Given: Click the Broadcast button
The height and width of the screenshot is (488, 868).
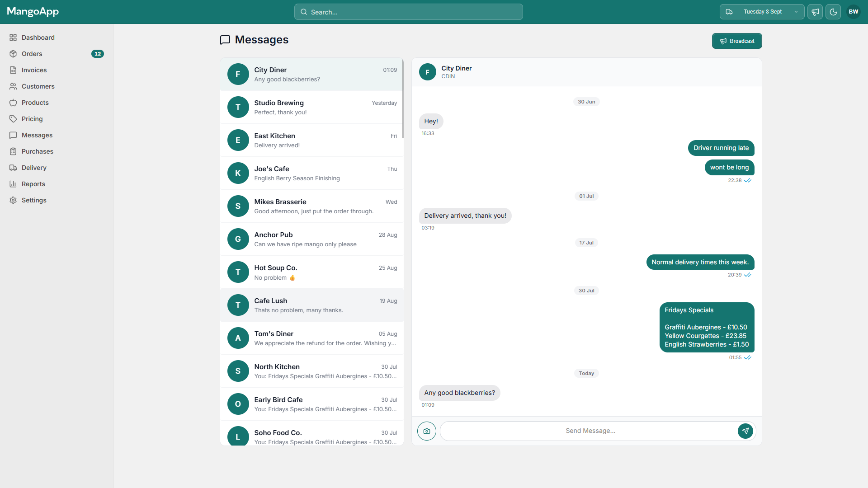Looking at the screenshot, I should click(x=737, y=41).
